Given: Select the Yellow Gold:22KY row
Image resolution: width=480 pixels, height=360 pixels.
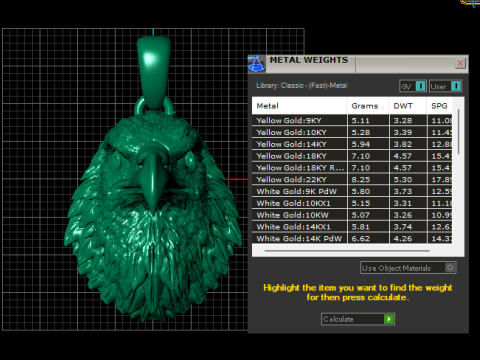Looking at the screenshot, I should point(352,180).
